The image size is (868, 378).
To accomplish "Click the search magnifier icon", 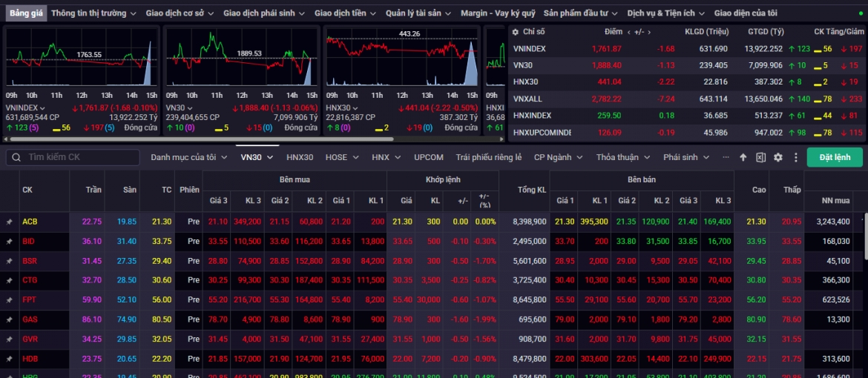I will coord(16,157).
